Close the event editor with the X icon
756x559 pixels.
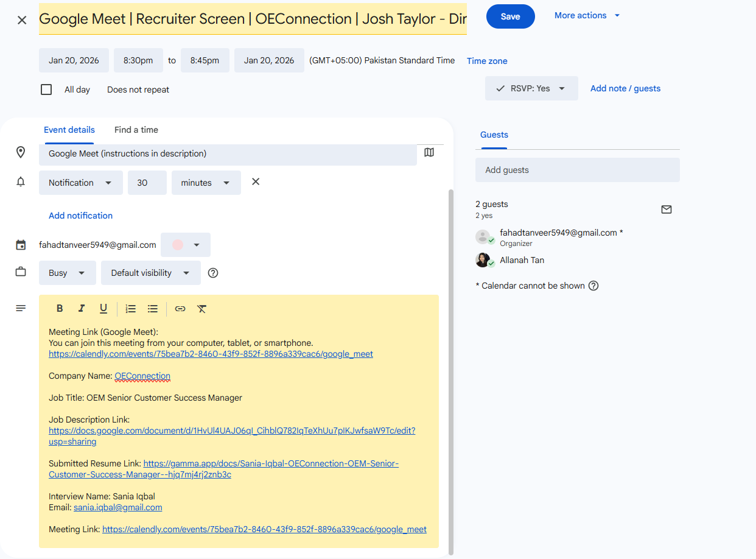[x=22, y=20]
